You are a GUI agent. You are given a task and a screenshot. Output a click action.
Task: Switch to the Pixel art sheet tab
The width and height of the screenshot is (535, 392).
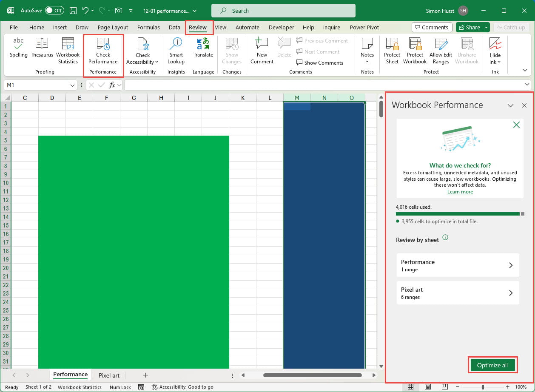[x=109, y=375]
